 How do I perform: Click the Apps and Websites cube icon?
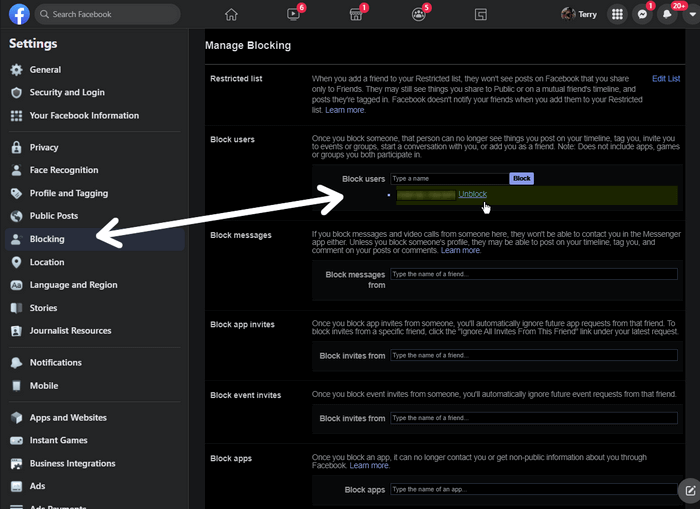[17, 417]
